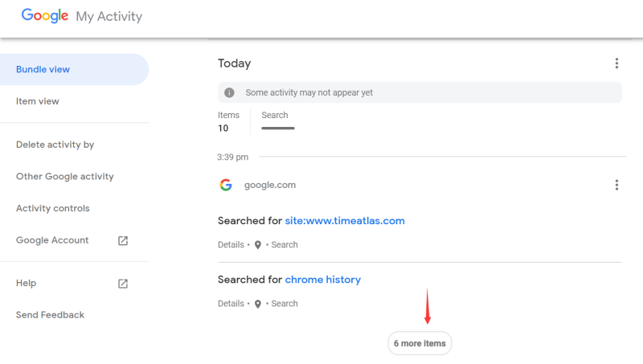This screenshot has height=364, width=643.
Task: Open the three-dot menu beside Today
Action: (616, 63)
